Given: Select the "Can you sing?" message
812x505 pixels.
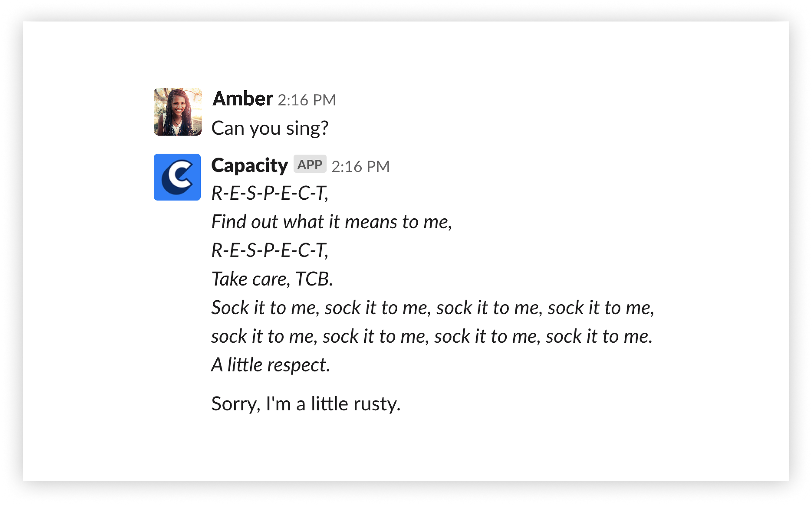Looking at the screenshot, I should [x=270, y=129].
